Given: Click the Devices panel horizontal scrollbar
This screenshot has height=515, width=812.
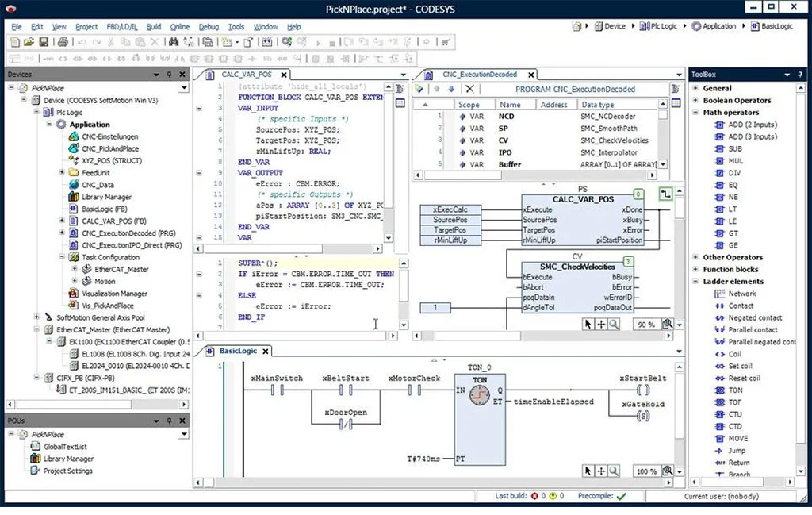Looking at the screenshot, I should pos(98,404).
